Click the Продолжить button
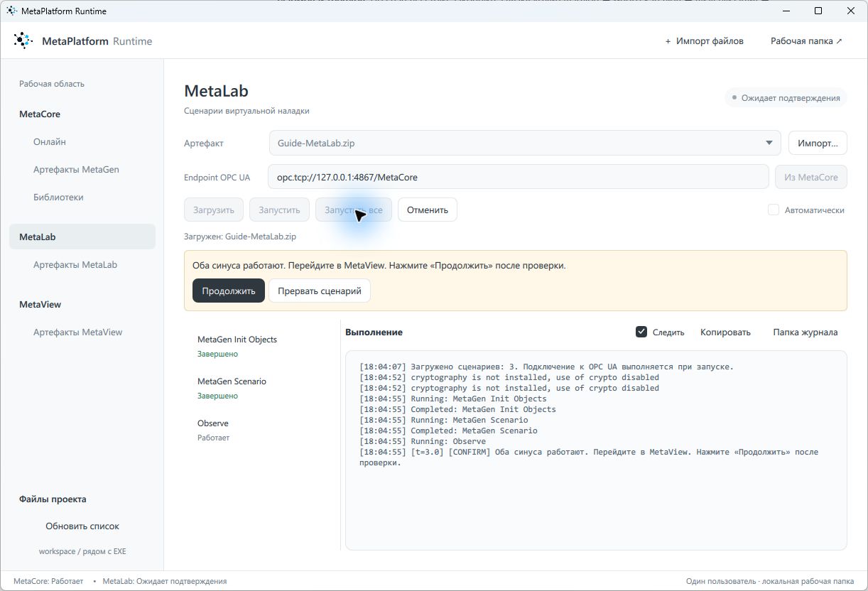The height and width of the screenshot is (591, 868). click(x=229, y=291)
